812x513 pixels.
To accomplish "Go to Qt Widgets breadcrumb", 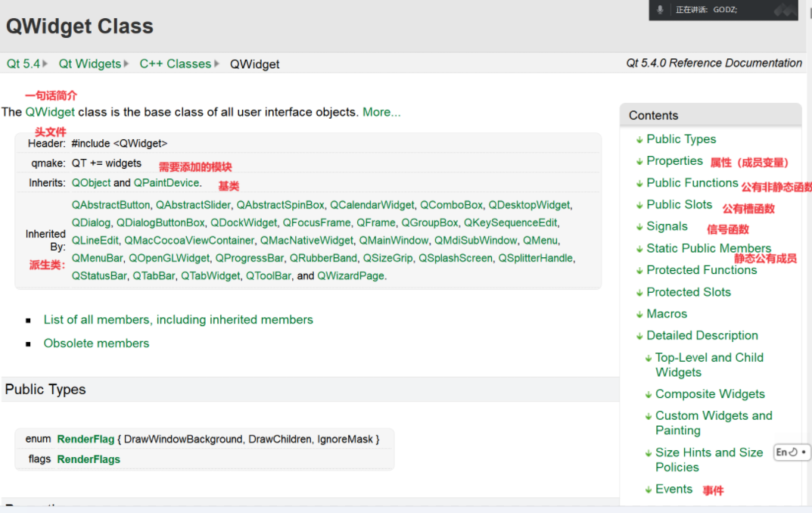I will (89, 64).
